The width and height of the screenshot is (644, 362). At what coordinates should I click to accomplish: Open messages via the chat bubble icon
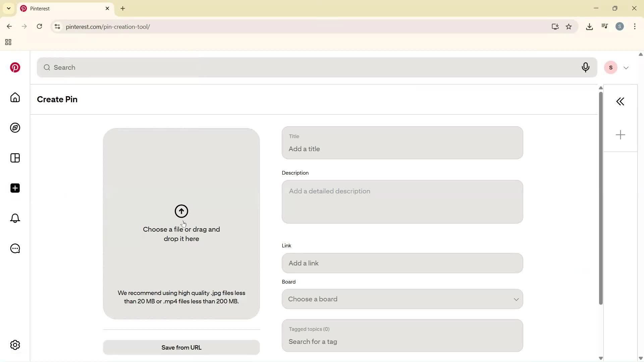15,248
